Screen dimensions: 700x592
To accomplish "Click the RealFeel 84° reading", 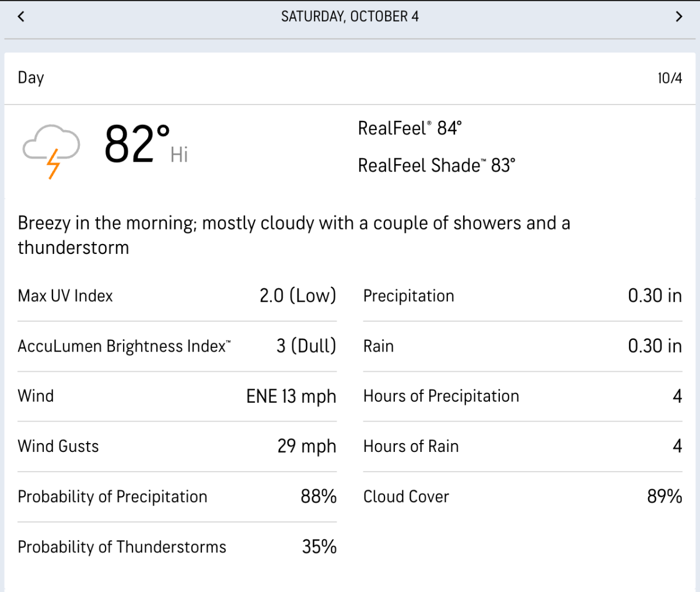I will click(x=409, y=128).
